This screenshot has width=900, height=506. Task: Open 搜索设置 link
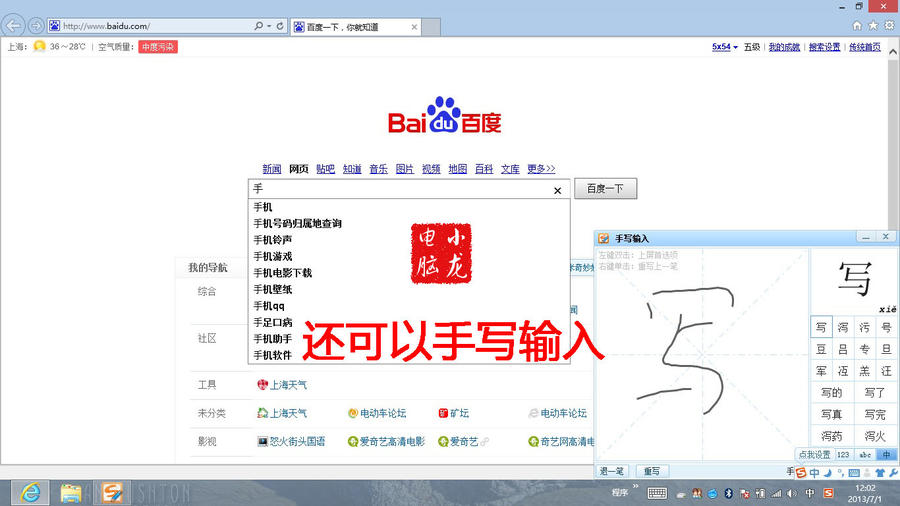(x=824, y=47)
